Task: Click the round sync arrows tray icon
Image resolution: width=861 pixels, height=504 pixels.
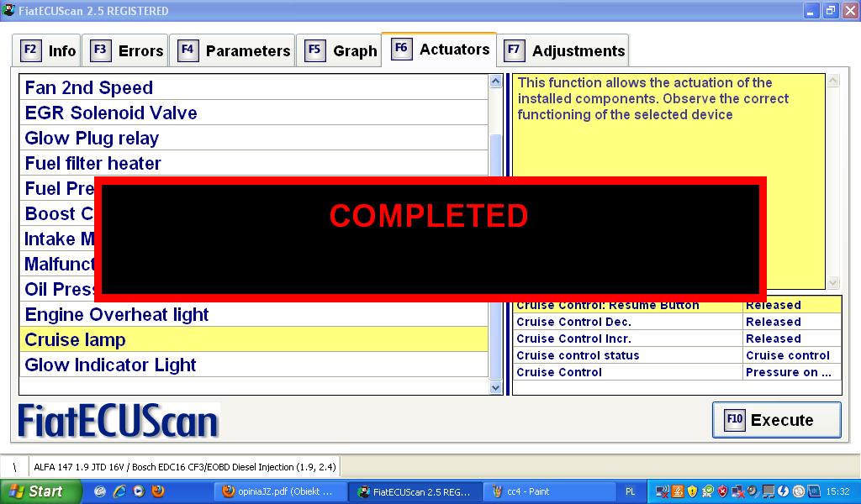Action: click(799, 491)
